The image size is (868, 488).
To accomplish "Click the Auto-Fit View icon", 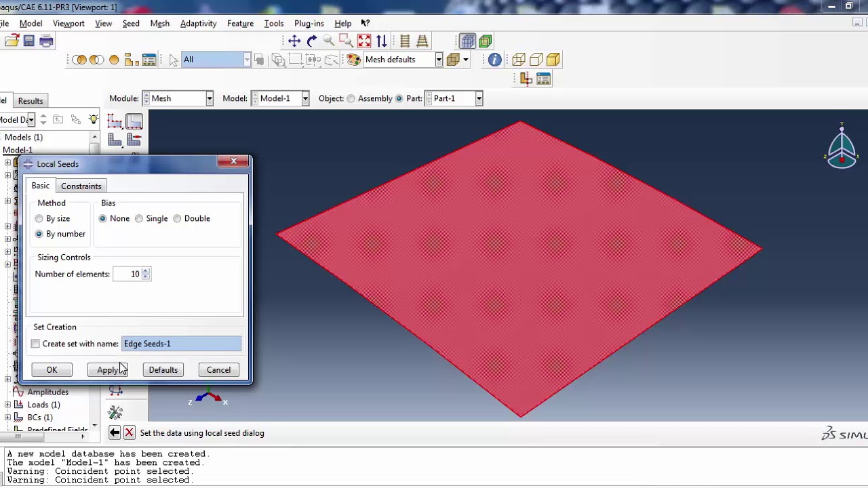I will [364, 41].
